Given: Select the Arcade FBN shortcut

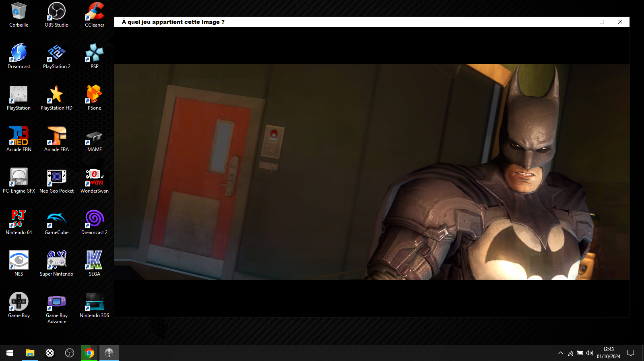Looking at the screenshot, I should coord(19,139).
